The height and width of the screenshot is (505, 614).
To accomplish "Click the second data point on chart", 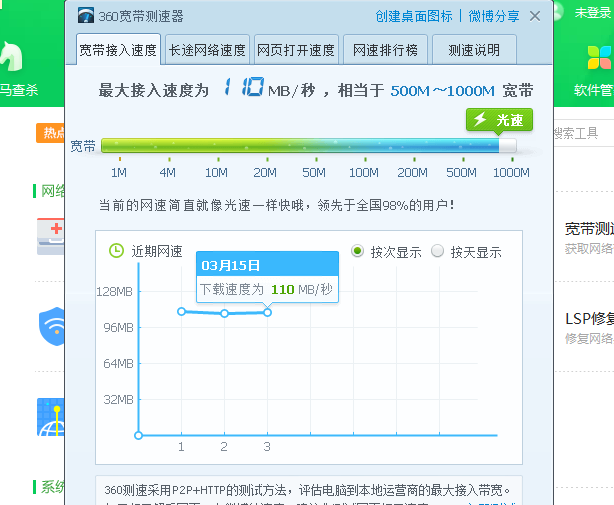I will pyautogui.click(x=224, y=314).
